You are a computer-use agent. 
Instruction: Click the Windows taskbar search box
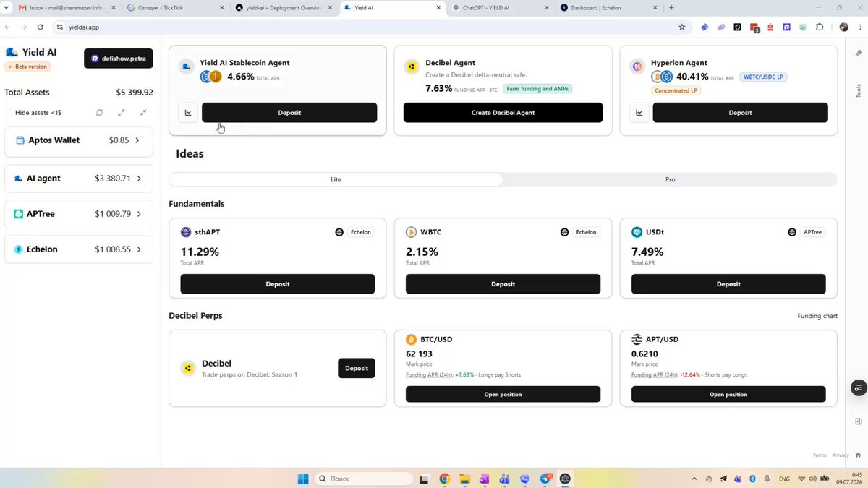(x=365, y=479)
